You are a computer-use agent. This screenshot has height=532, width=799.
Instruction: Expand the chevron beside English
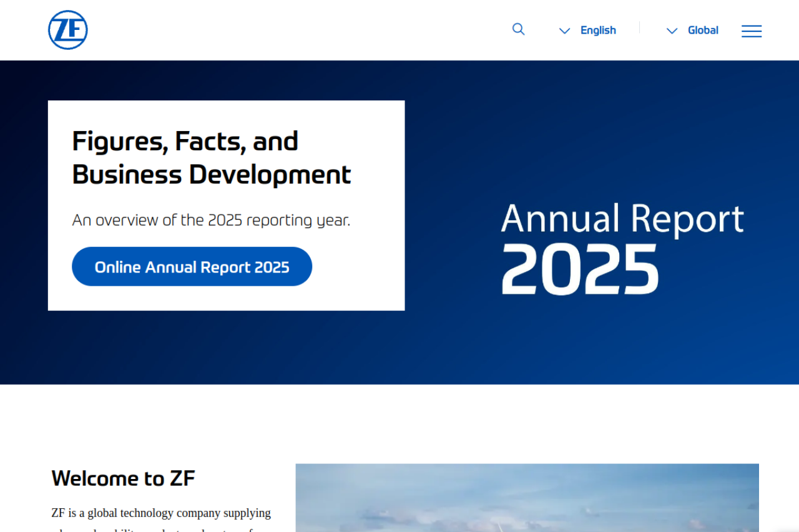pos(564,31)
